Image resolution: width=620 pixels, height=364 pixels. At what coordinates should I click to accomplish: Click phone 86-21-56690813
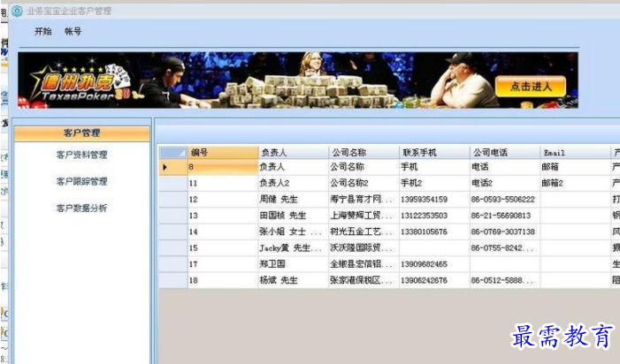click(x=505, y=216)
